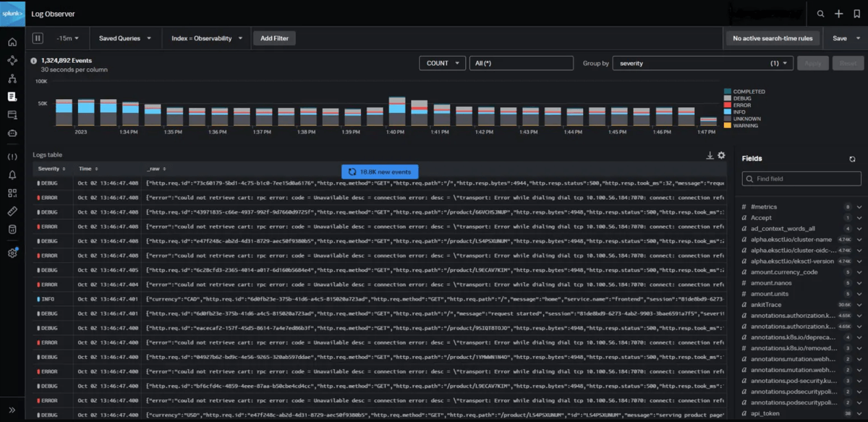
Task: Expand the ankitTrace field
Action: pyautogui.click(x=859, y=305)
